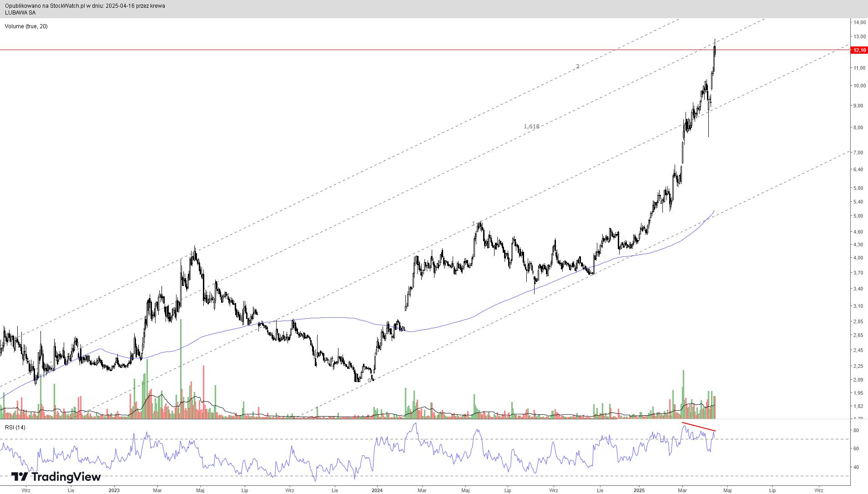Click the RSI 60 level label

pos(856,448)
